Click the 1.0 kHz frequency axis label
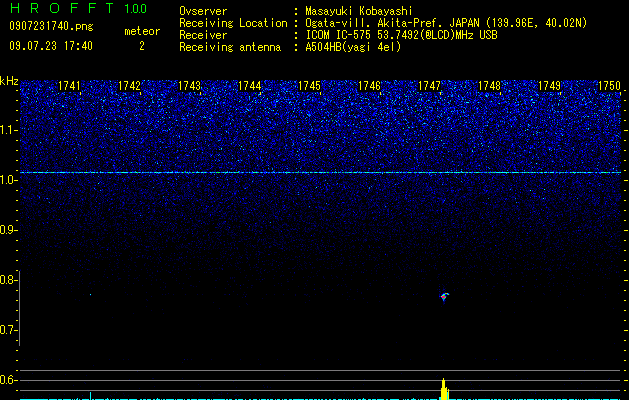The height and width of the screenshot is (400, 629). [8, 180]
